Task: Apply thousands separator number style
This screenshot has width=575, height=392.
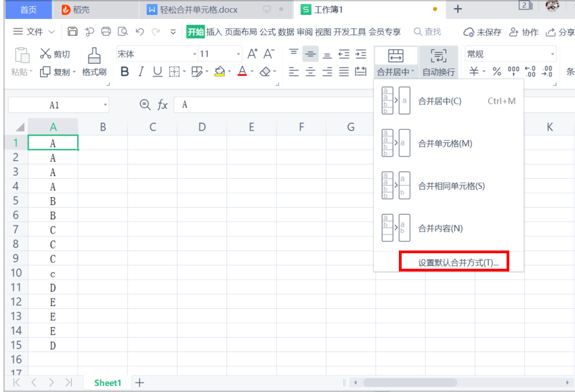Action: [513, 72]
